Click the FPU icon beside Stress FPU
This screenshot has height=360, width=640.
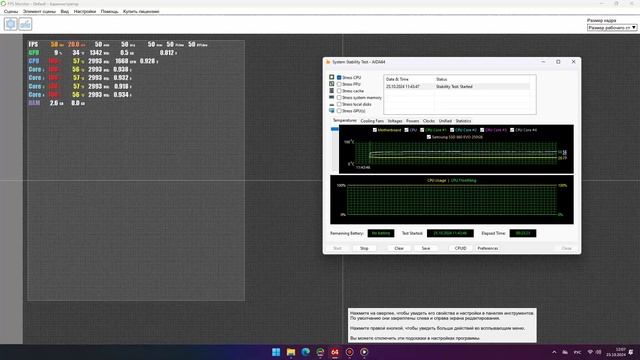click(x=331, y=84)
